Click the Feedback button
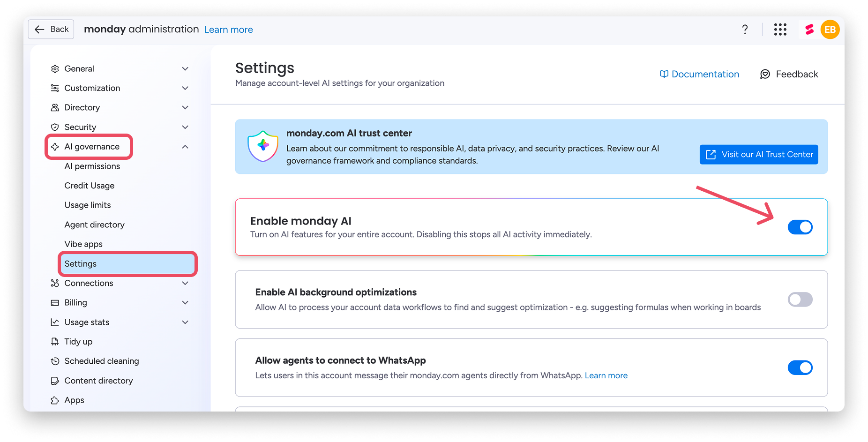Viewport: 868px width, 442px height. (789, 74)
